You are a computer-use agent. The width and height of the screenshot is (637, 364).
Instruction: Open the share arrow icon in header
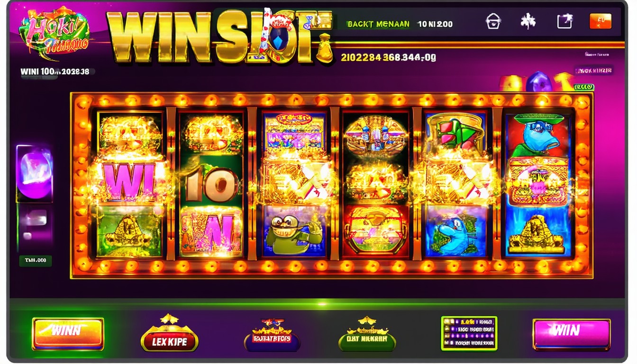(x=564, y=21)
